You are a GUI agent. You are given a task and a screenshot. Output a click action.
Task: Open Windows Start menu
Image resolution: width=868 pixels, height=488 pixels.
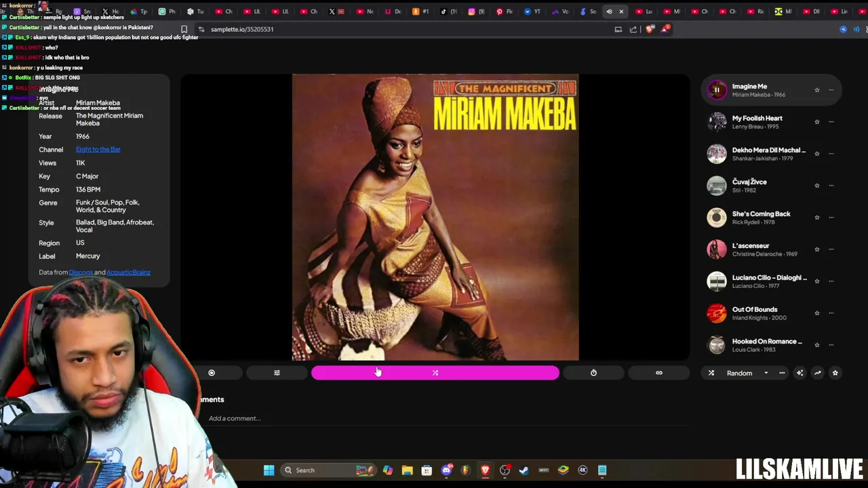pyautogui.click(x=269, y=470)
